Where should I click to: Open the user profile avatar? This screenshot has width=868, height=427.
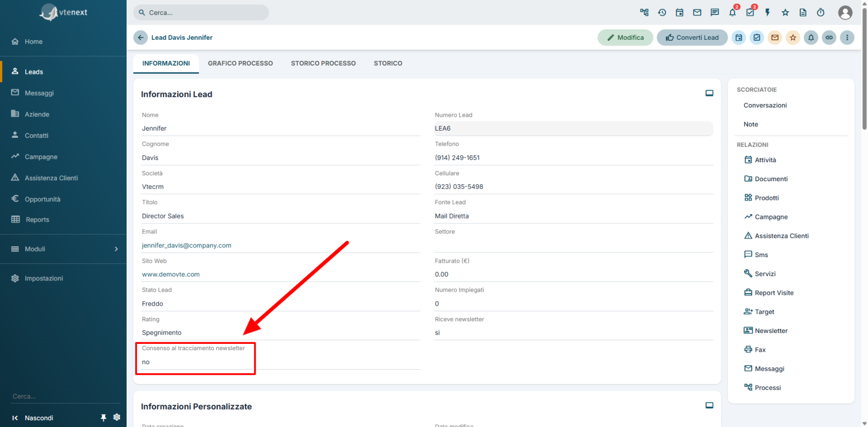click(x=845, y=12)
